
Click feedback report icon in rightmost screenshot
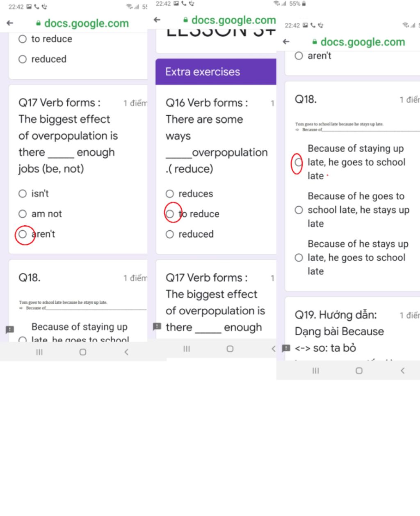point(286,348)
